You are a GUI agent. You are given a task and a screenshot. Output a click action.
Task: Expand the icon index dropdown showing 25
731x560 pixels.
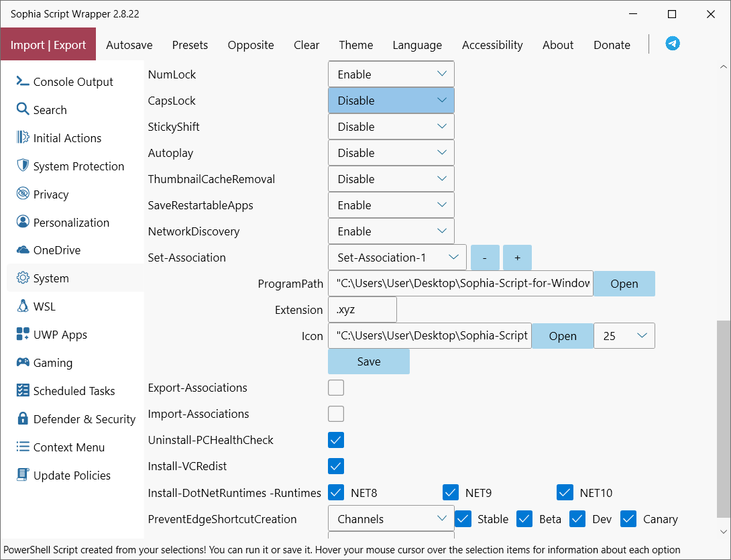click(x=624, y=336)
